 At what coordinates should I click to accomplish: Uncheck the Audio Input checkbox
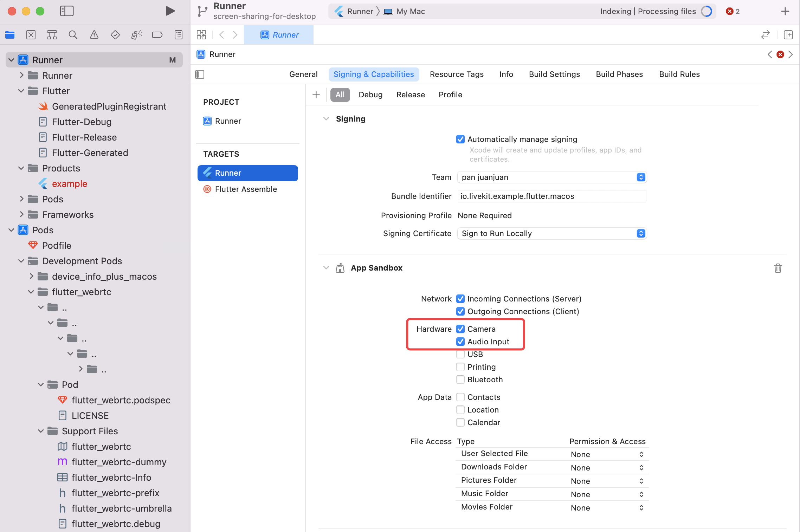point(460,342)
